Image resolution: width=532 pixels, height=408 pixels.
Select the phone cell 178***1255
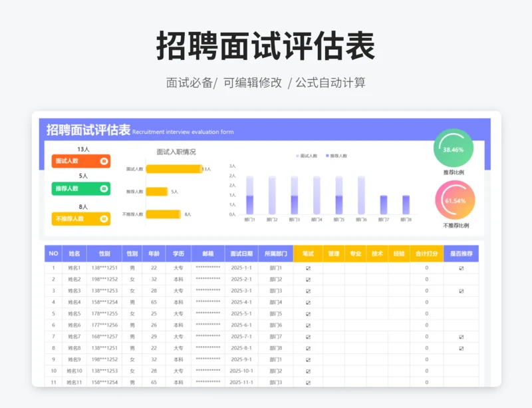tap(104, 313)
